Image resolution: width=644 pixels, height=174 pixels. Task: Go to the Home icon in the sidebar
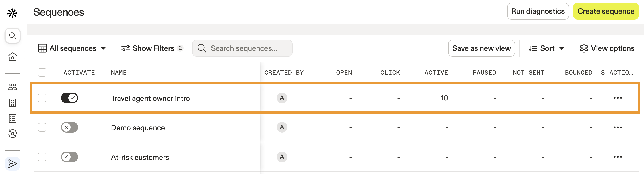pos(12,56)
